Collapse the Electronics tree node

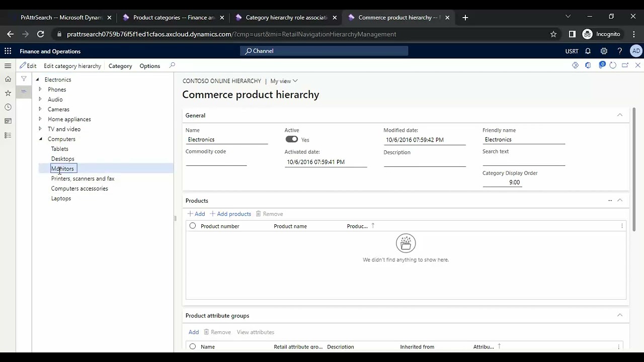(37, 79)
